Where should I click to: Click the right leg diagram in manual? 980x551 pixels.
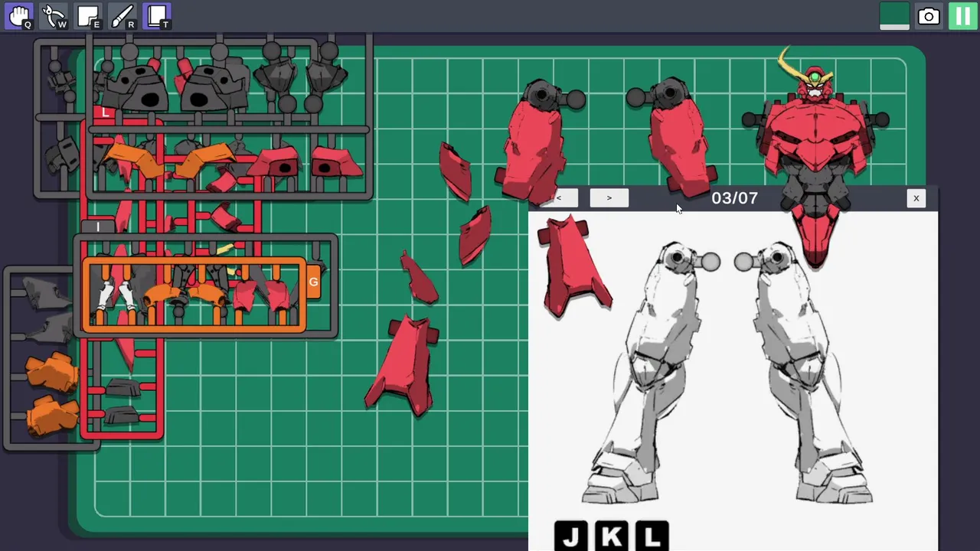point(804,373)
